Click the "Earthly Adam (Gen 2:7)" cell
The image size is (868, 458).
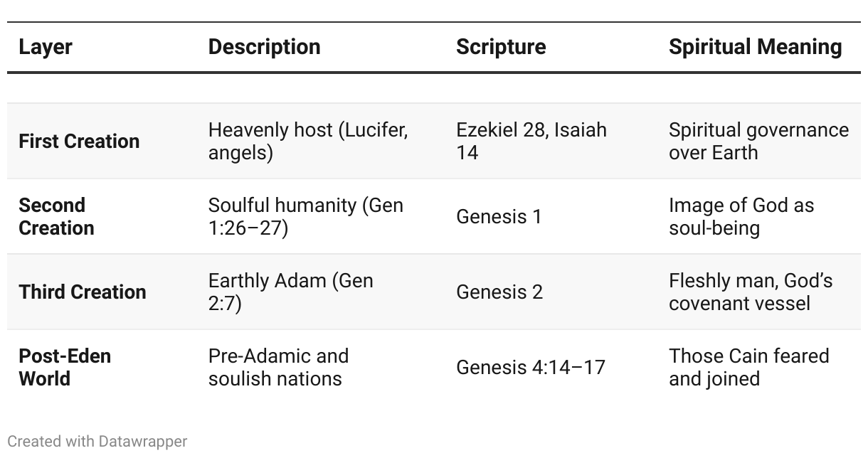point(290,292)
